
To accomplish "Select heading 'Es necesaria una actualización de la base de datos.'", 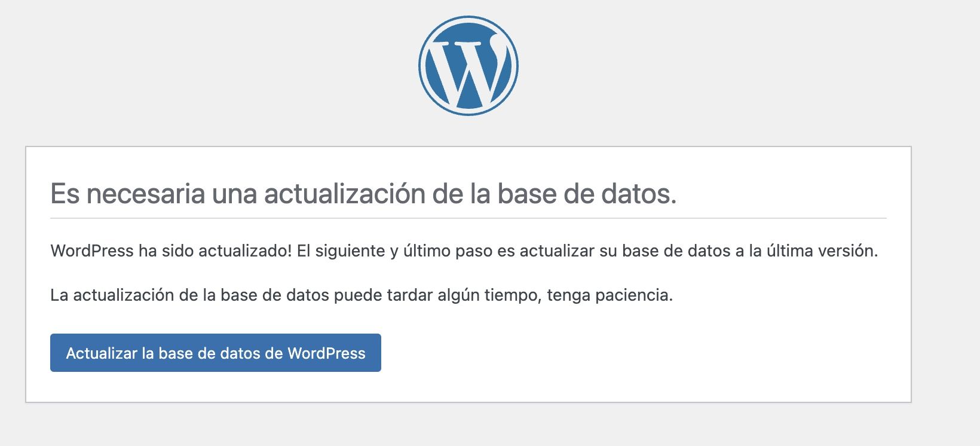I will tap(363, 194).
